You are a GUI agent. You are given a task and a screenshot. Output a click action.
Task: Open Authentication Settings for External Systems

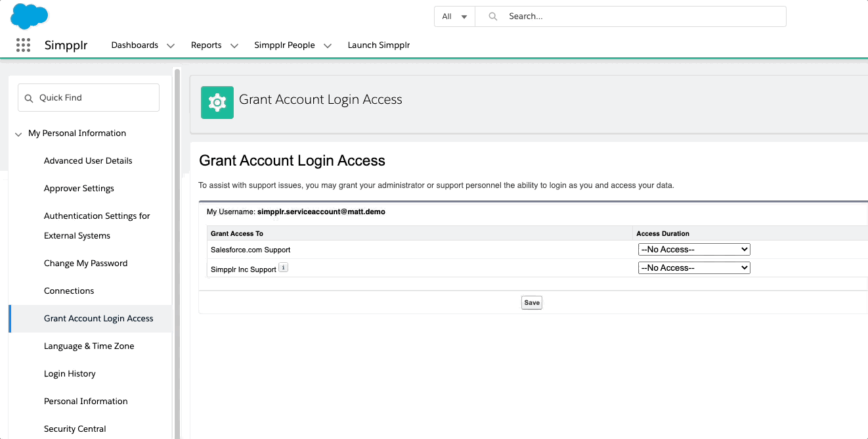[x=97, y=226]
